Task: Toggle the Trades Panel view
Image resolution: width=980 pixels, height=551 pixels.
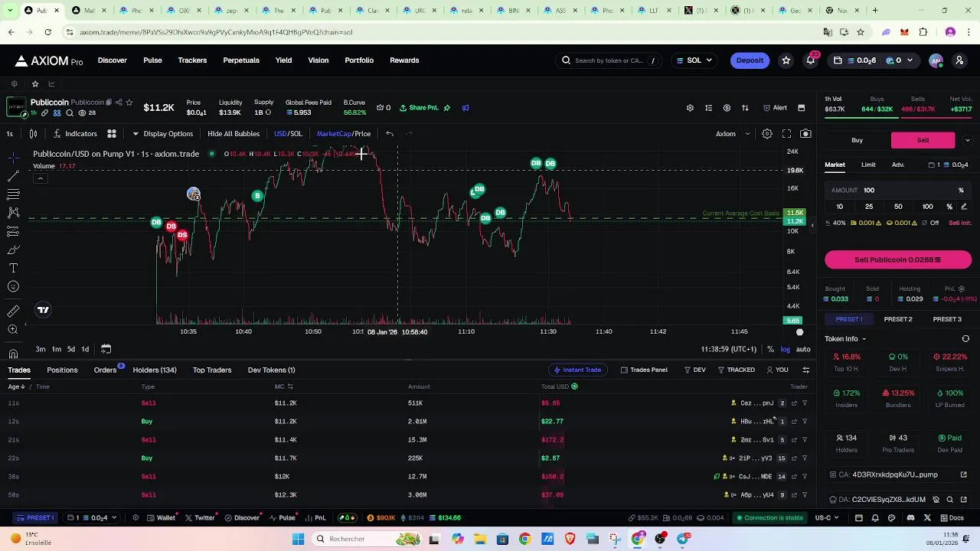Action: click(644, 370)
